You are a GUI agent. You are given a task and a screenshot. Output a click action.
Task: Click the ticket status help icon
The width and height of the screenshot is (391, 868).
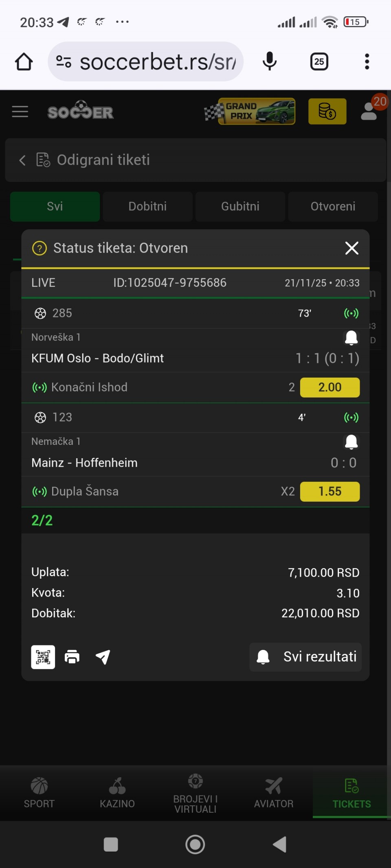click(40, 248)
